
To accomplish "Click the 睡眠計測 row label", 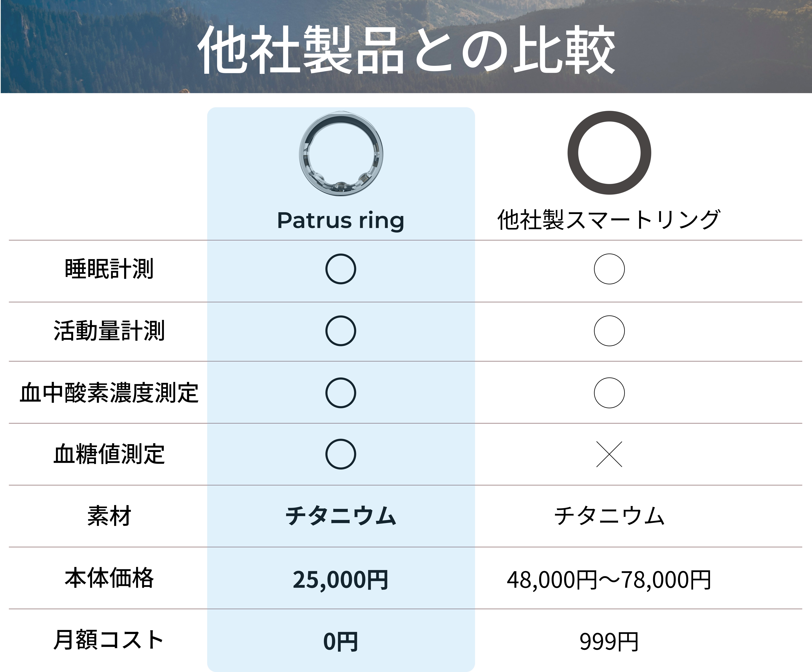I will click(109, 269).
